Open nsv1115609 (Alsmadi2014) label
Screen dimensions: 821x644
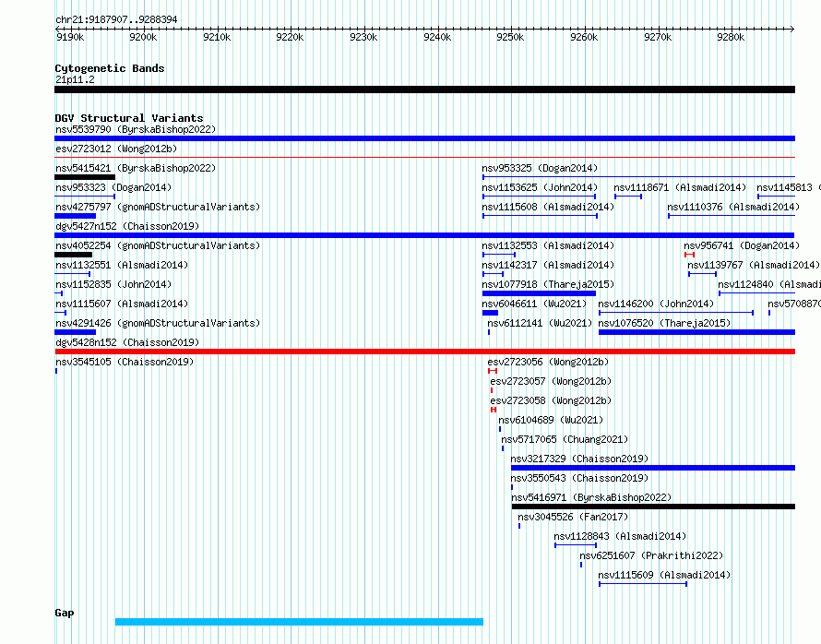[664, 575]
